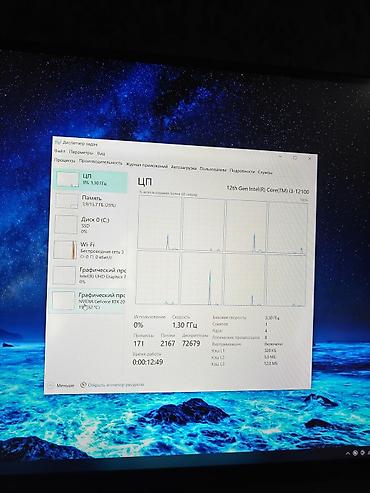
Task: Switch to the Пользователи tab
Action: coord(213,169)
